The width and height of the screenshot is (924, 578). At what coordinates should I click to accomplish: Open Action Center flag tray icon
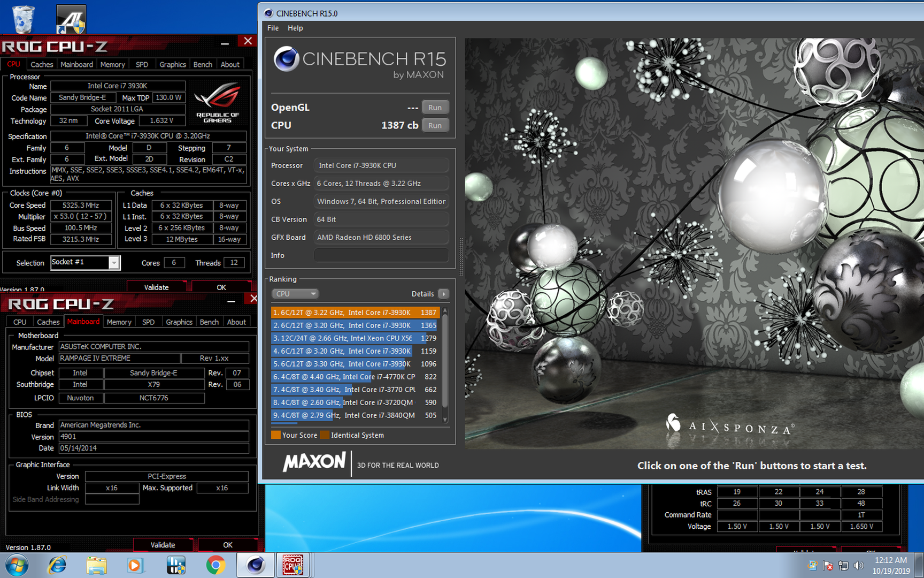[828, 566]
